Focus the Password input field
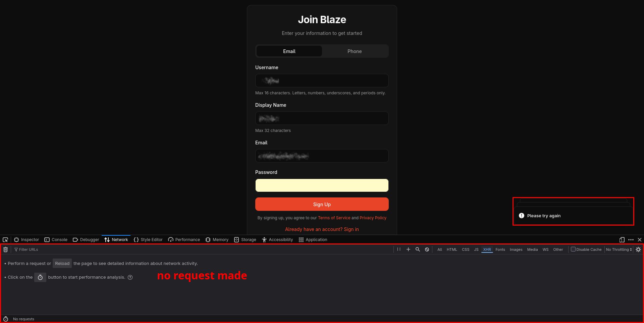 tap(322, 185)
